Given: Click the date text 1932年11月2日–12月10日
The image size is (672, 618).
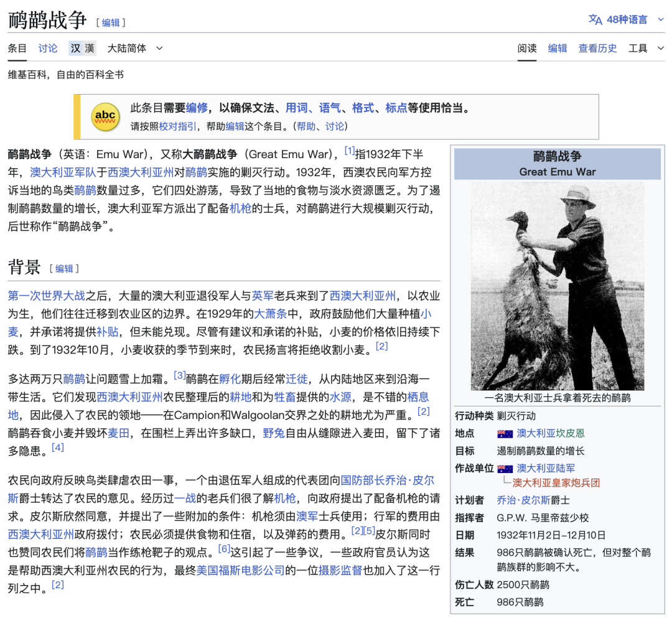Looking at the screenshot, I should 551,535.
